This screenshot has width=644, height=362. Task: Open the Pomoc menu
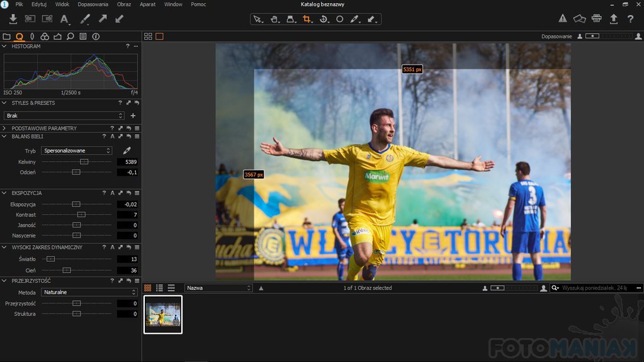198,4
